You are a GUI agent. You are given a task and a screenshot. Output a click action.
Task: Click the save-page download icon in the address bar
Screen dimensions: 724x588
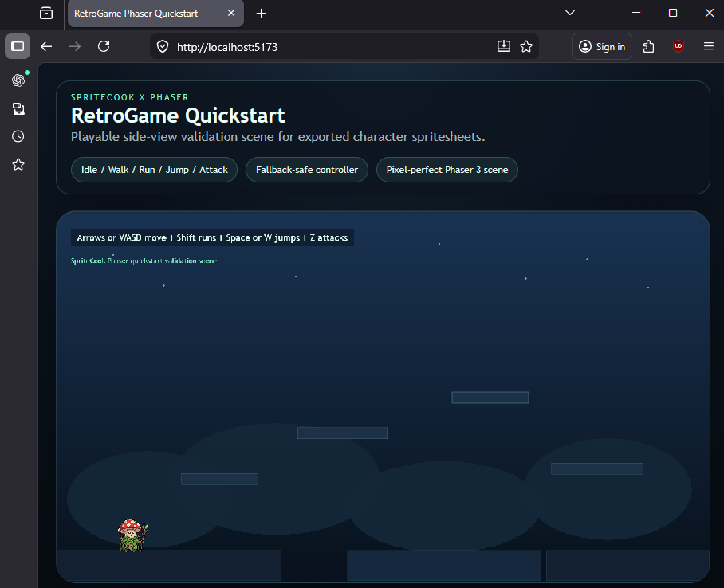[x=504, y=46]
